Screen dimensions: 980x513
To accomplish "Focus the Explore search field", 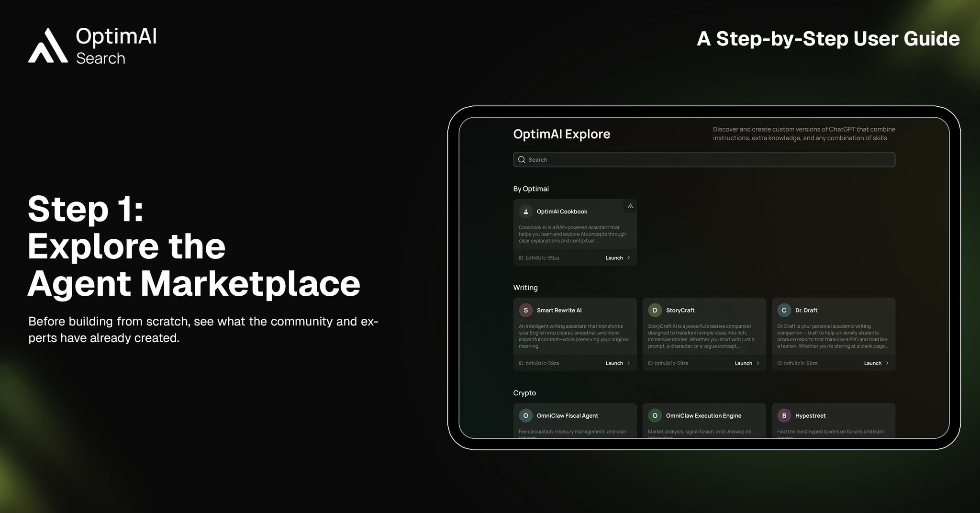I will coord(704,160).
